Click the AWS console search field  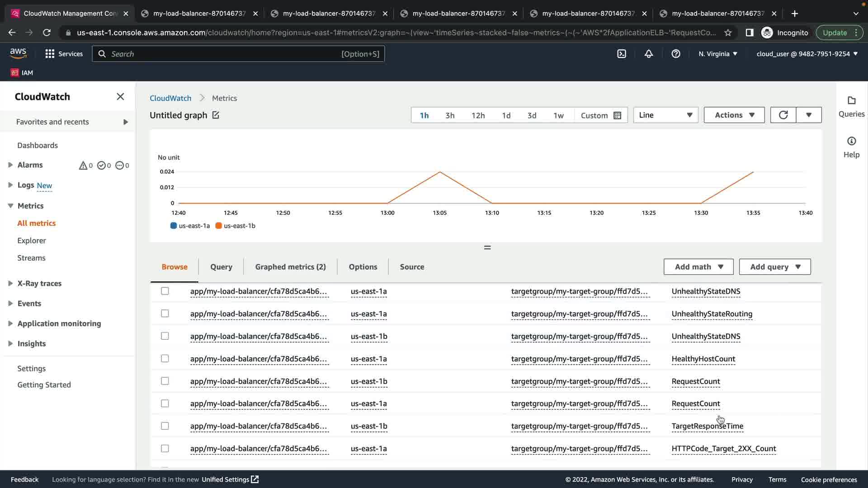click(x=226, y=54)
